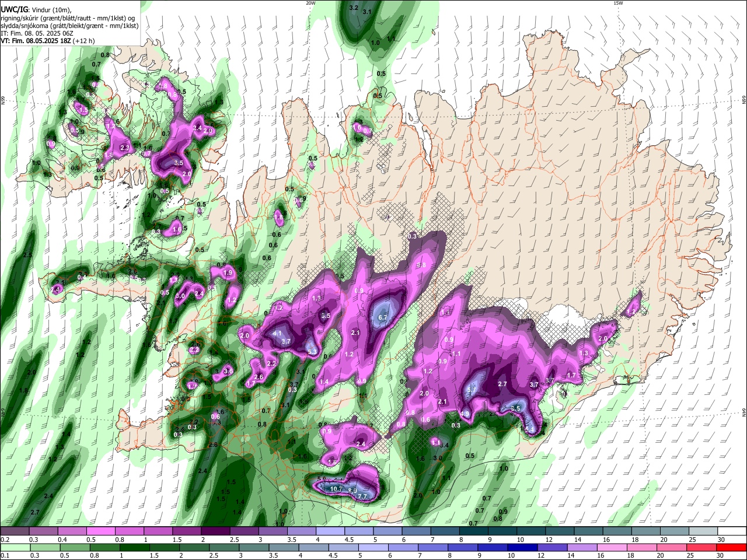The width and height of the screenshot is (747, 560).
Task: Click the 5.7 snowfall value on map
Action: pos(473,390)
